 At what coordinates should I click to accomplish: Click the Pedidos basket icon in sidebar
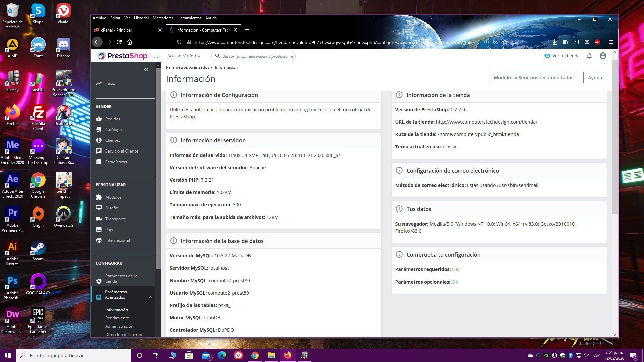click(99, 119)
